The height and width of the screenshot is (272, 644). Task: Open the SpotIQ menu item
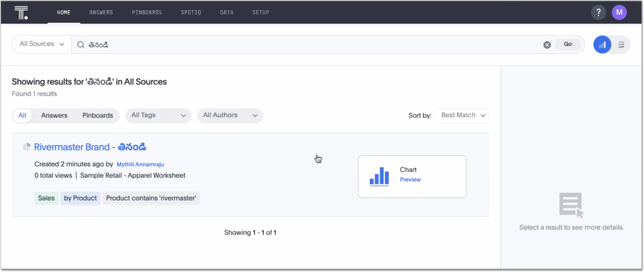(x=191, y=12)
